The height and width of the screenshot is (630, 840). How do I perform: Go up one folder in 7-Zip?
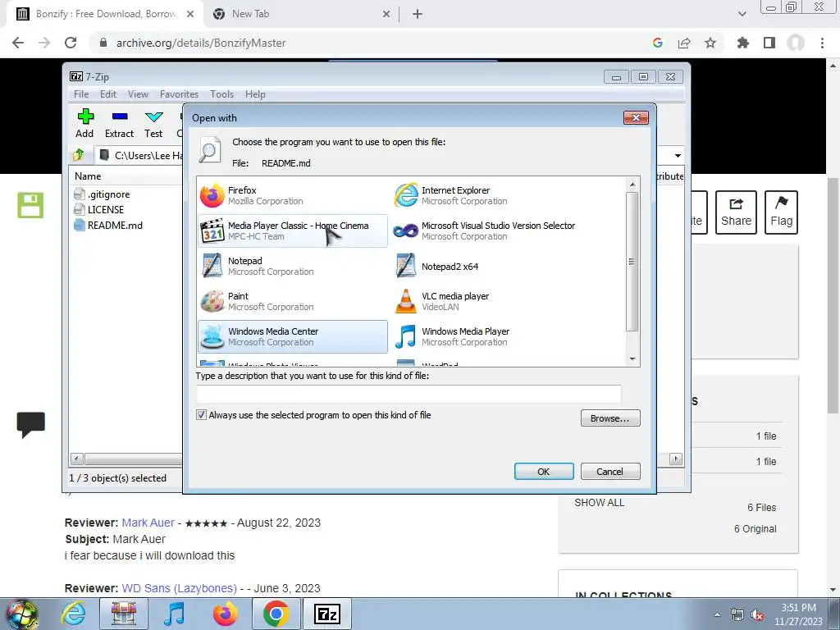[79, 155]
